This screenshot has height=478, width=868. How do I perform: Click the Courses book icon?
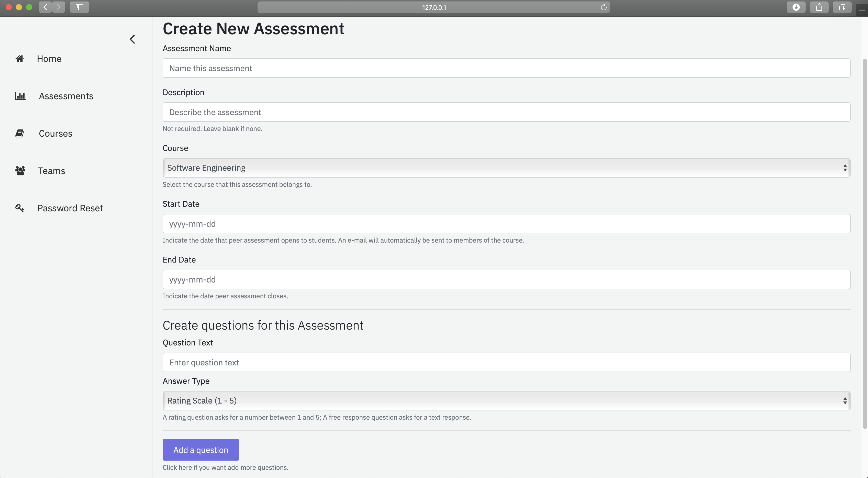[19, 134]
